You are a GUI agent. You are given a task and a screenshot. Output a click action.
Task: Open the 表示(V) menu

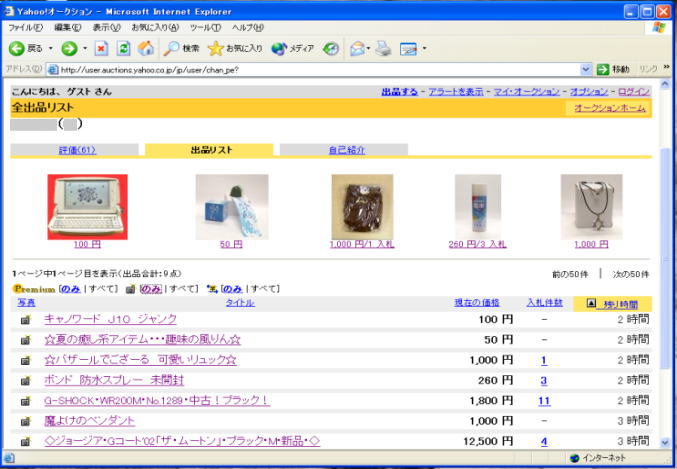tap(107, 28)
